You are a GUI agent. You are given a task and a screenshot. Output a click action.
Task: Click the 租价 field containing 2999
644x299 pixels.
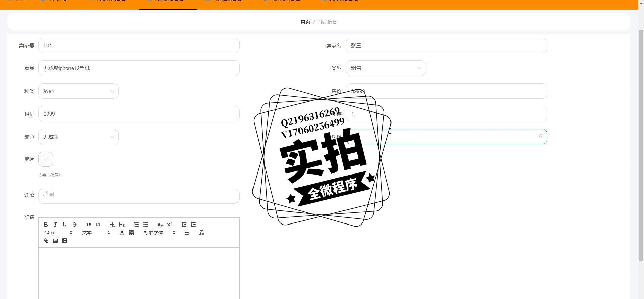pos(139,114)
